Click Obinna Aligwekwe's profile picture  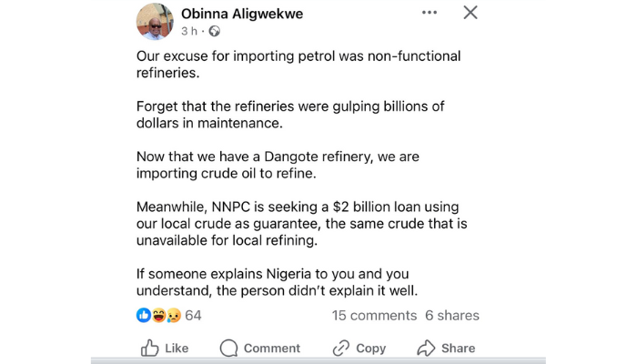[x=154, y=21]
